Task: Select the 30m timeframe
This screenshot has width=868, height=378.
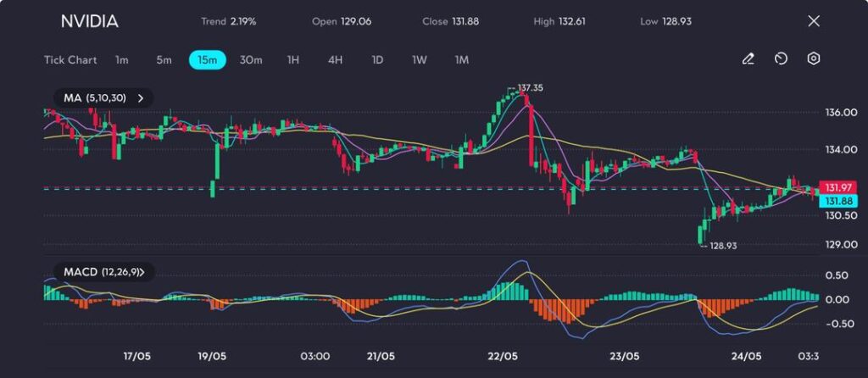Action: tap(251, 60)
